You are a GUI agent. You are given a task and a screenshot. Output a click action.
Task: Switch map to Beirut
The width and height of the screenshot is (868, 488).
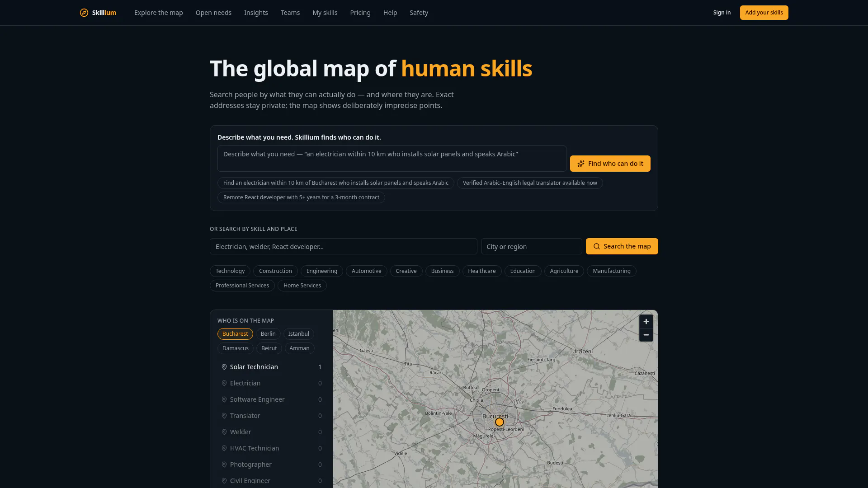tap(269, 348)
